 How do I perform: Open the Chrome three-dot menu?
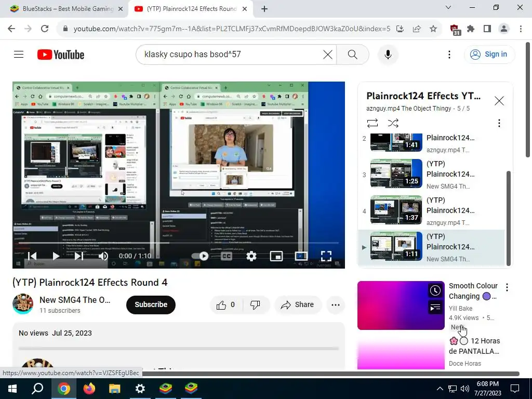521,29
